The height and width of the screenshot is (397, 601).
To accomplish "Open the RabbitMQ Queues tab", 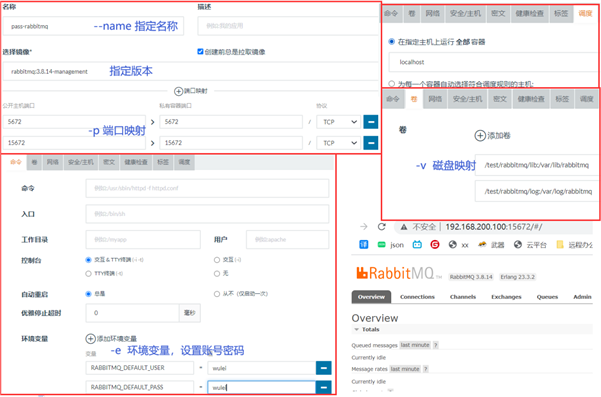I will tap(547, 297).
